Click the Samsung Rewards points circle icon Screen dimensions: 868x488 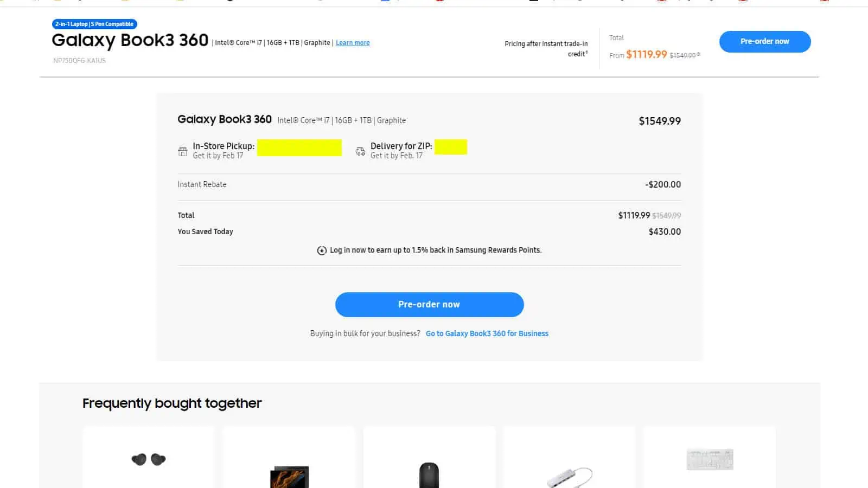coord(321,250)
